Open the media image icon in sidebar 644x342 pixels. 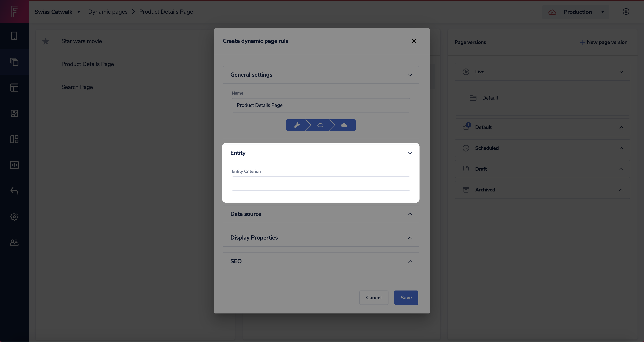point(14,113)
